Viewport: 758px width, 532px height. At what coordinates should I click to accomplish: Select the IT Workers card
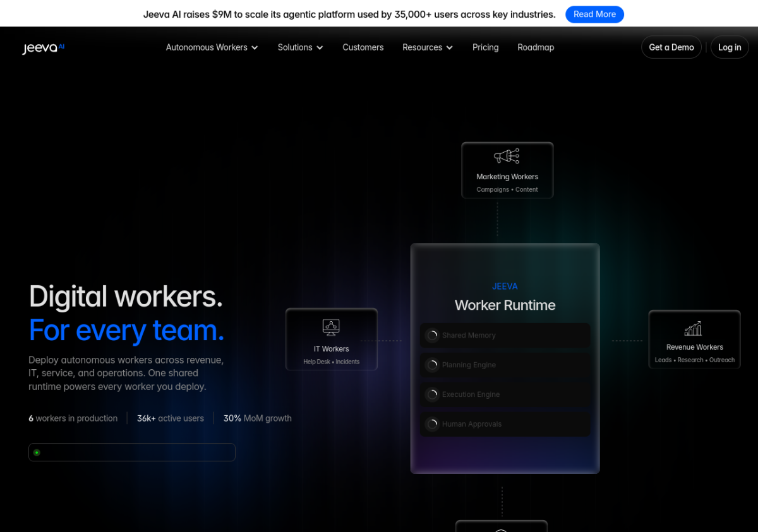pyautogui.click(x=332, y=340)
